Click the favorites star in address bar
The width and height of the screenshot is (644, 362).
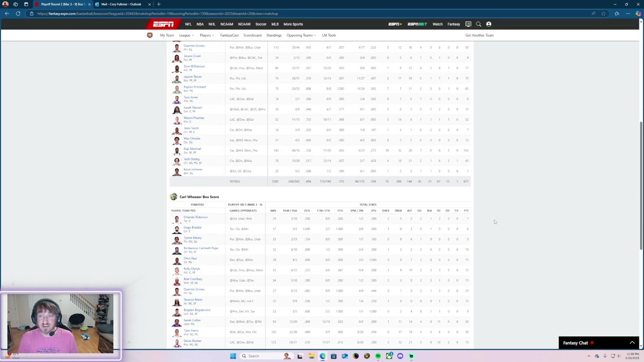[603, 14]
